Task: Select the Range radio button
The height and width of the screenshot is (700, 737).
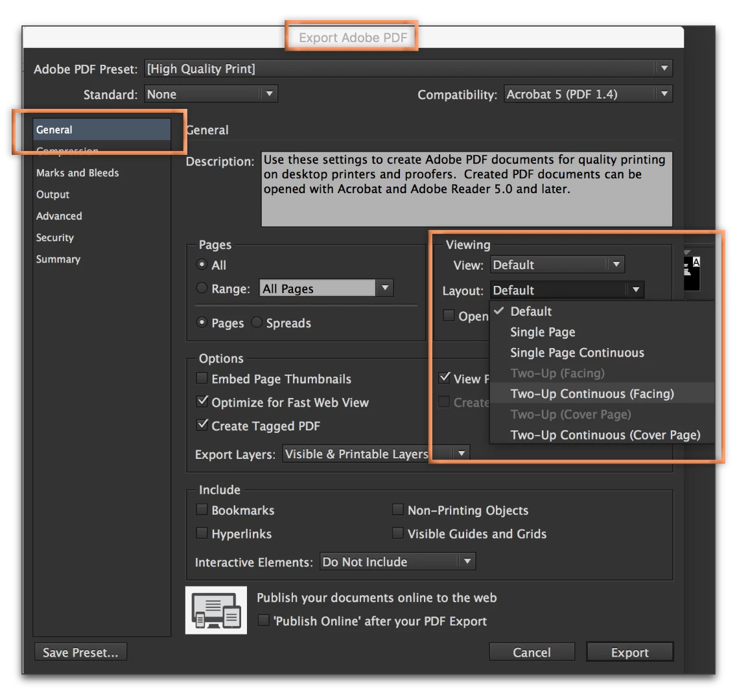Action: click(x=202, y=288)
